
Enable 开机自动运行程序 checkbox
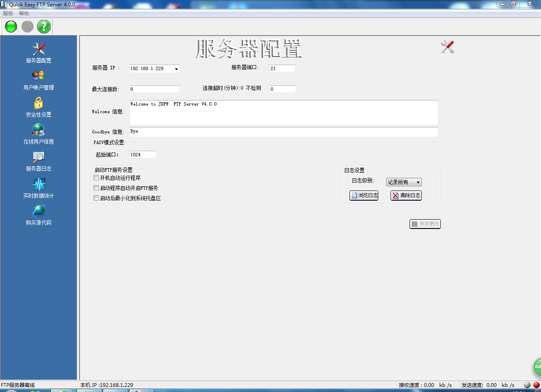pyautogui.click(x=96, y=178)
